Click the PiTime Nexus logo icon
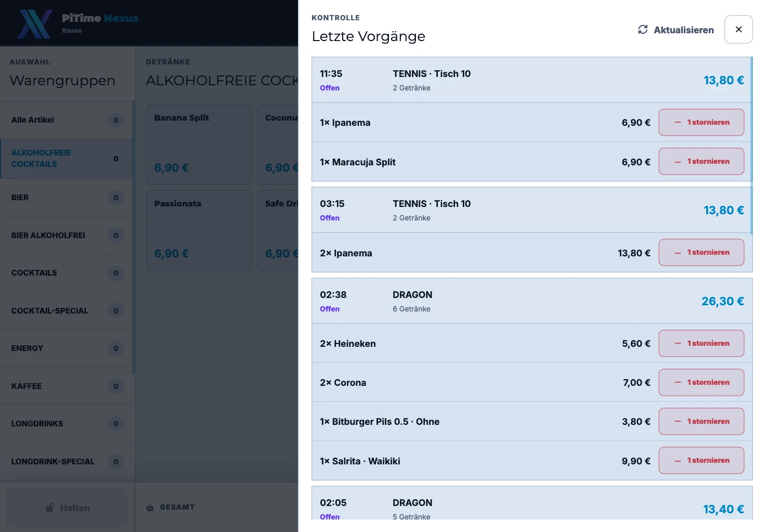This screenshot has width=766, height=532. [35, 24]
